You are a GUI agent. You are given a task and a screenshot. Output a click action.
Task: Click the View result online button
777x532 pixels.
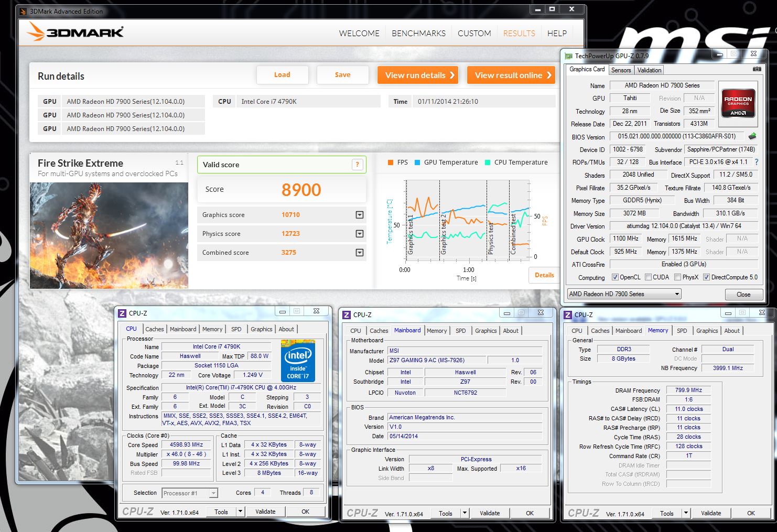tap(511, 75)
